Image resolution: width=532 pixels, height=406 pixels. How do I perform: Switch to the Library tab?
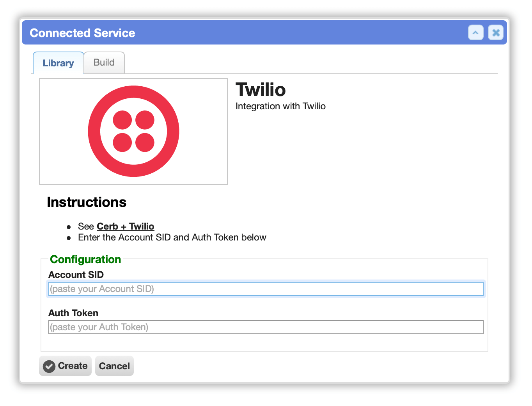(x=58, y=63)
